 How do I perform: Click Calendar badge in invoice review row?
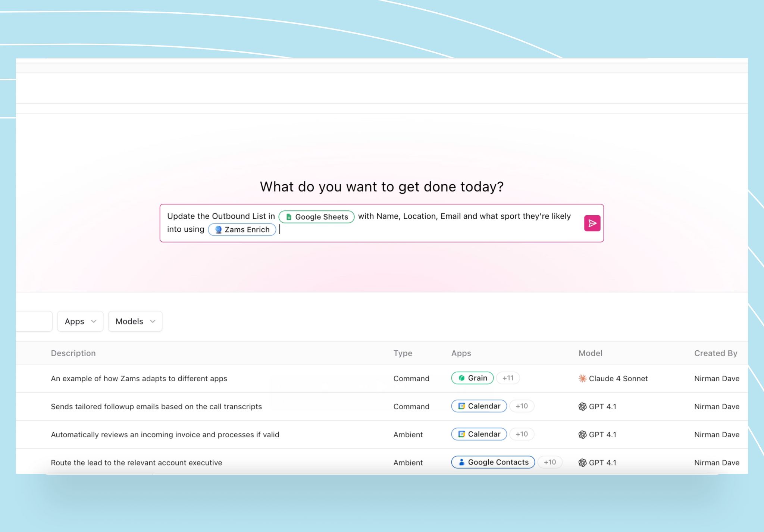pyautogui.click(x=479, y=434)
